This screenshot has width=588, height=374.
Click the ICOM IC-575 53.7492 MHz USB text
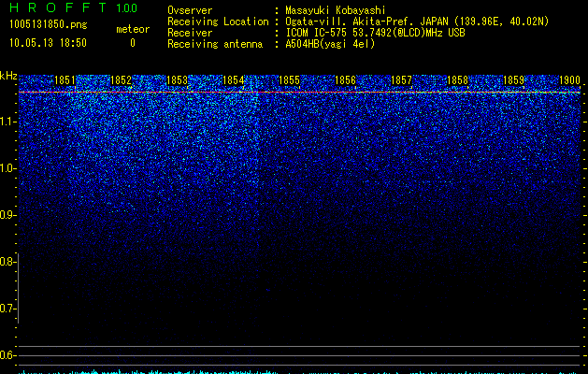(x=375, y=33)
